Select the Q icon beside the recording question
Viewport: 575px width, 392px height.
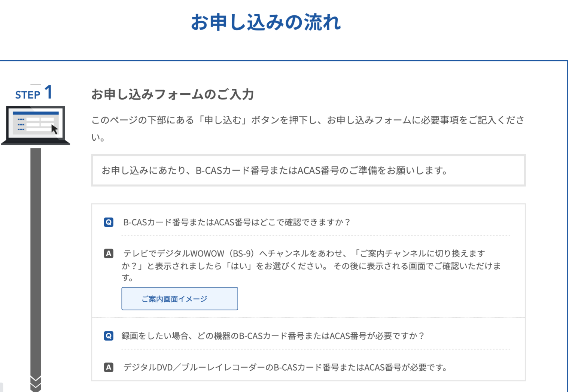[109, 336]
